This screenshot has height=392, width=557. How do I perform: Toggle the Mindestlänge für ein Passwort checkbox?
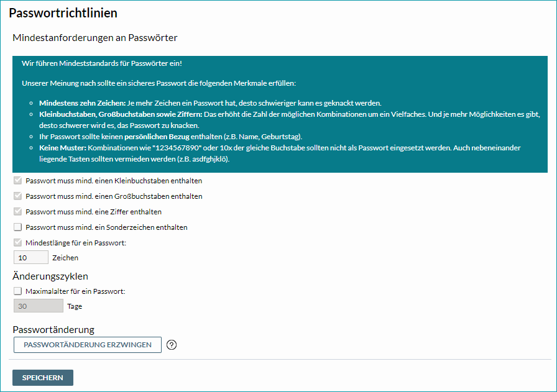[18, 243]
